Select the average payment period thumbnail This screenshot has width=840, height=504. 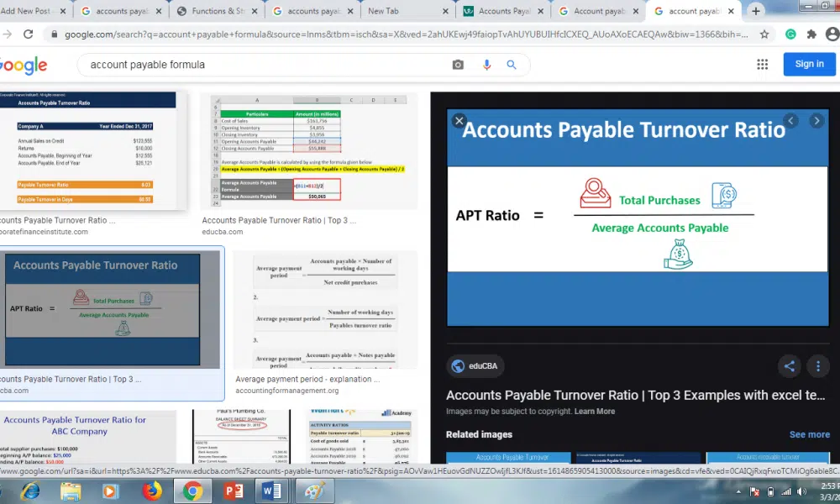(324, 309)
